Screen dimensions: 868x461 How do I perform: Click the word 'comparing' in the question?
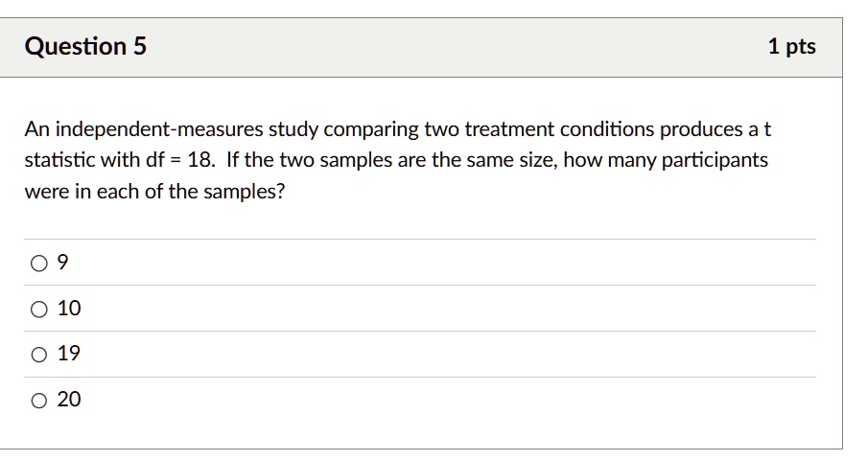pyautogui.click(x=371, y=130)
